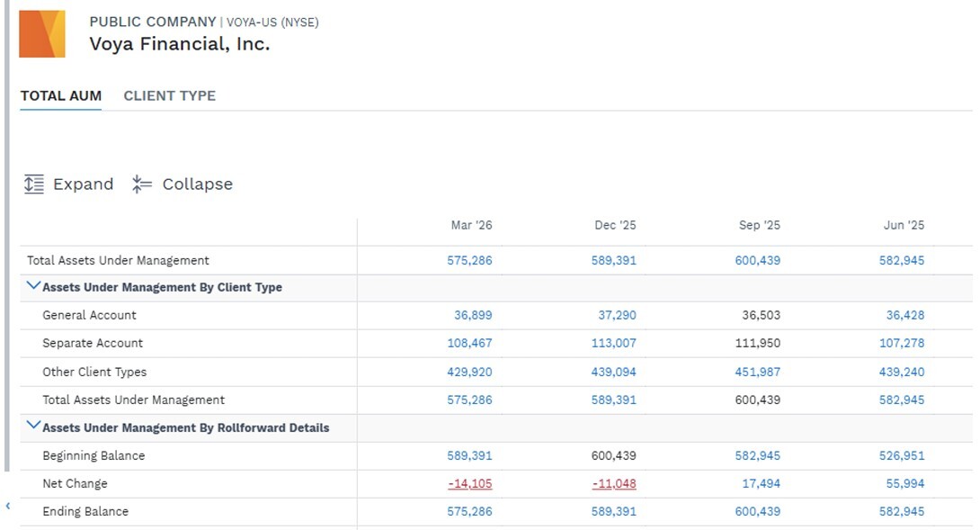Click the Expand rows icon
The height and width of the screenshot is (530, 980).
click(34, 184)
